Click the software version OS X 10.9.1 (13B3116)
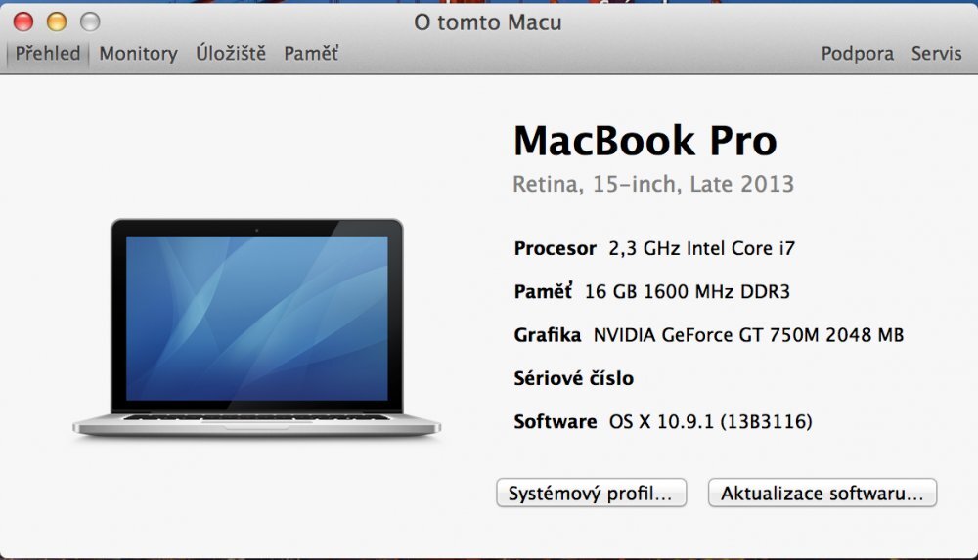Screen dimensions: 978x560 coord(710,422)
